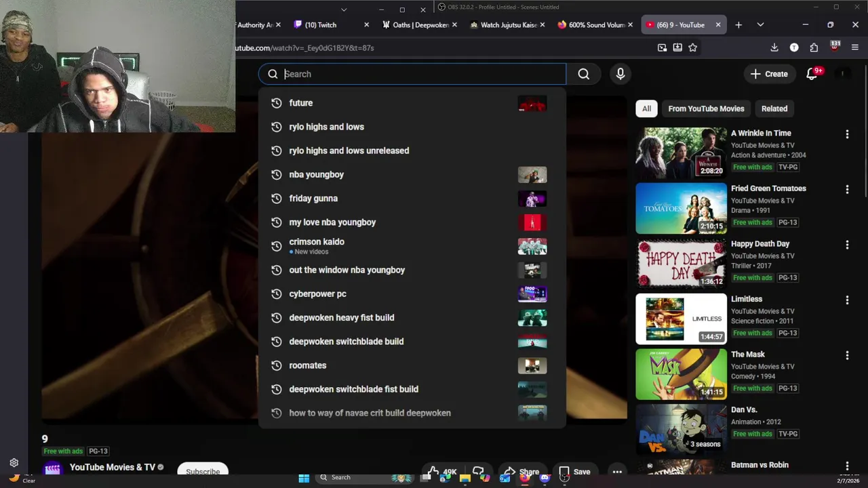Click the history clock icon beside 'nba youngboy'
The image size is (868, 488).
point(276,175)
